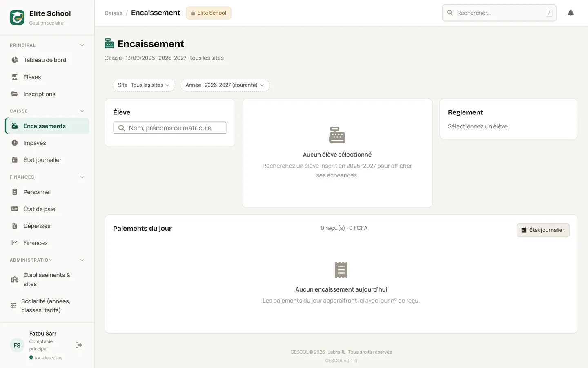Go to Encaissements in sidebar

(x=47, y=126)
